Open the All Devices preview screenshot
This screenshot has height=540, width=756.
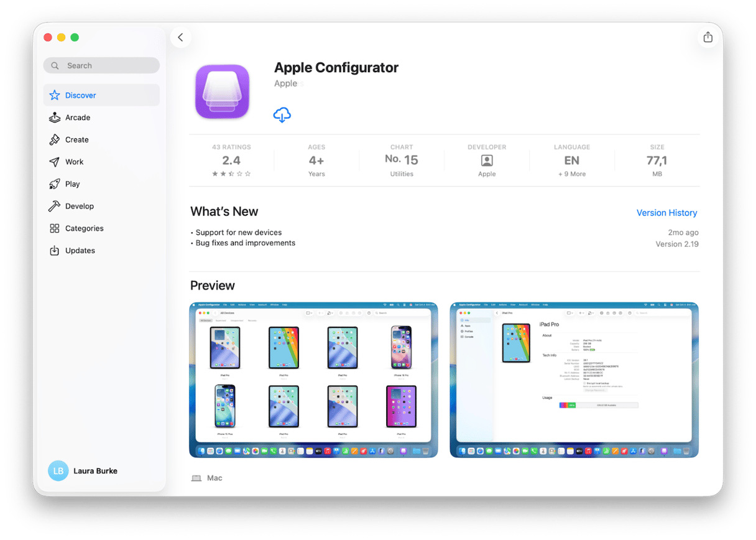click(x=313, y=380)
